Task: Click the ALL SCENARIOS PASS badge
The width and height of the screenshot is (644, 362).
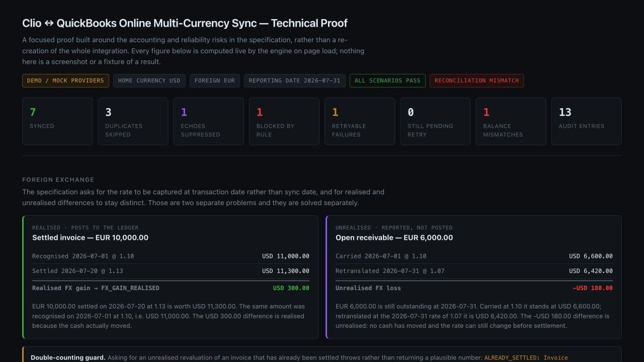Action: pos(387,80)
